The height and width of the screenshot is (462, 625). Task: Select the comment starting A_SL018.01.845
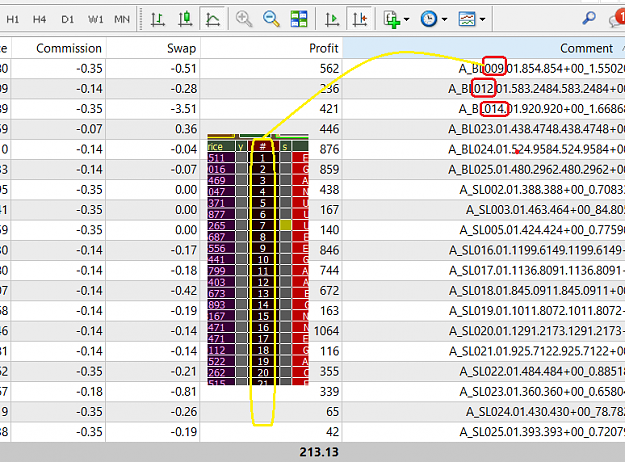[537, 291]
